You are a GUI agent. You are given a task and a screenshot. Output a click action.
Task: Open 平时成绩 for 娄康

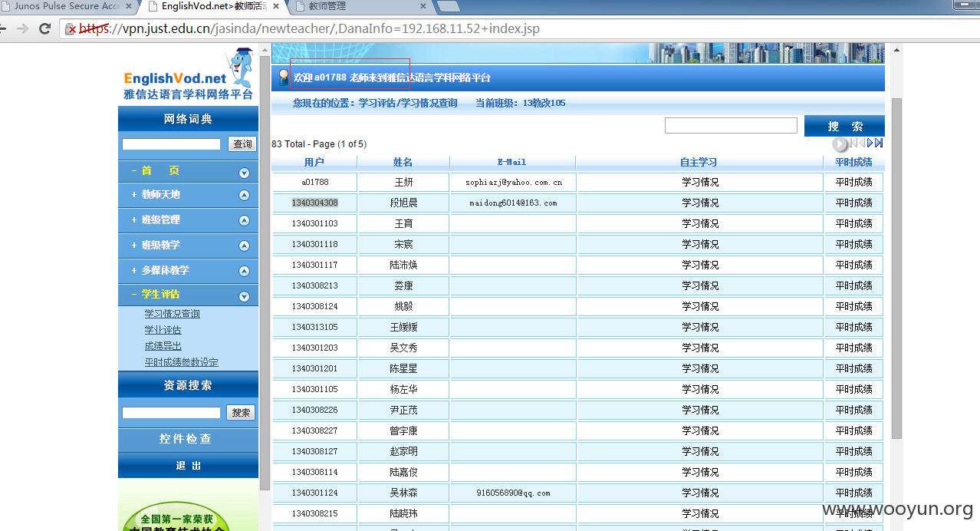tap(854, 286)
